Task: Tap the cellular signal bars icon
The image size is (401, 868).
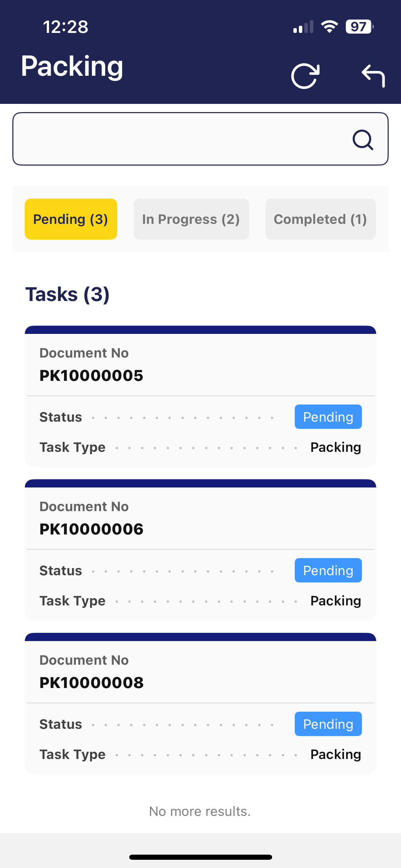Action: tap(303, 27)
